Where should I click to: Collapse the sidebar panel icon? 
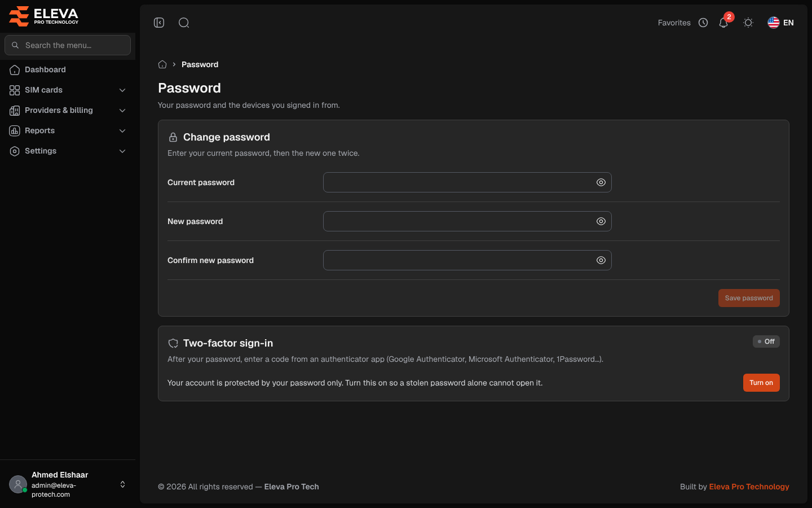pyautogui.click(x=159, y=23)
